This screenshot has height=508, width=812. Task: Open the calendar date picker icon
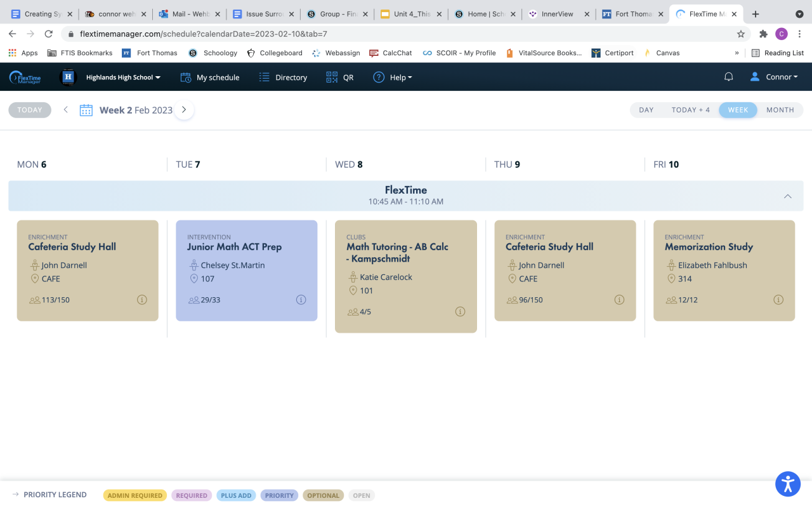tap(86, 110)
